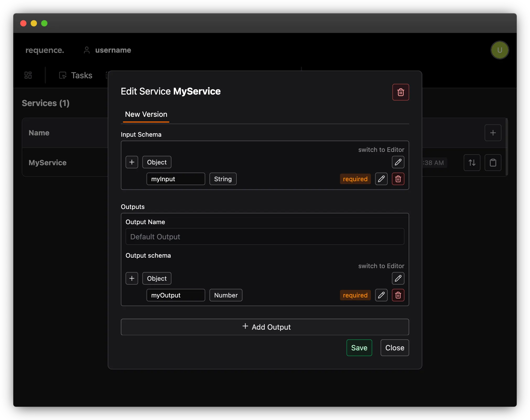This screenshot has height=420, width=530.
Task: Edit the root Object of the Input Schema
Action: 398,162
